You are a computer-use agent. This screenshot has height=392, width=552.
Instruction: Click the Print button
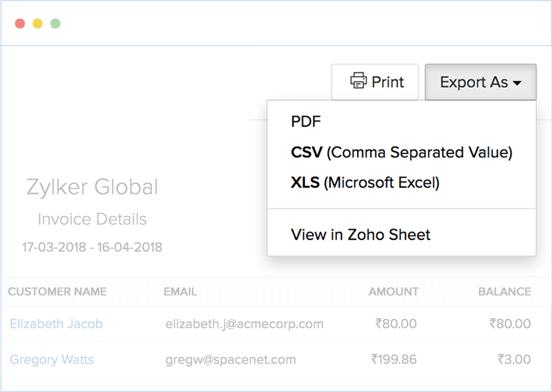[x=375, y=82]
